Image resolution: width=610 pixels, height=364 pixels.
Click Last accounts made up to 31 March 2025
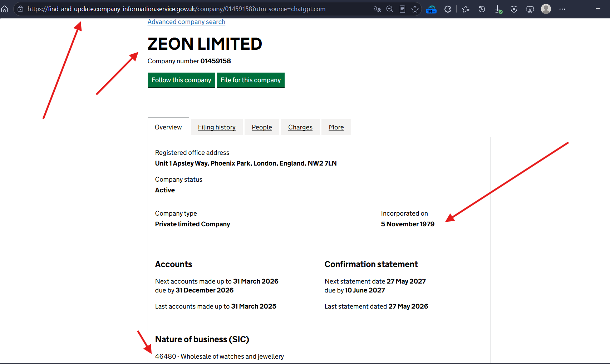[x=216, y=306]
